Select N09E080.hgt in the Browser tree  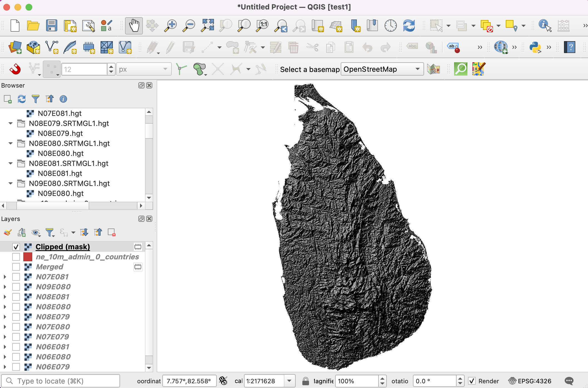coord(61,193)
